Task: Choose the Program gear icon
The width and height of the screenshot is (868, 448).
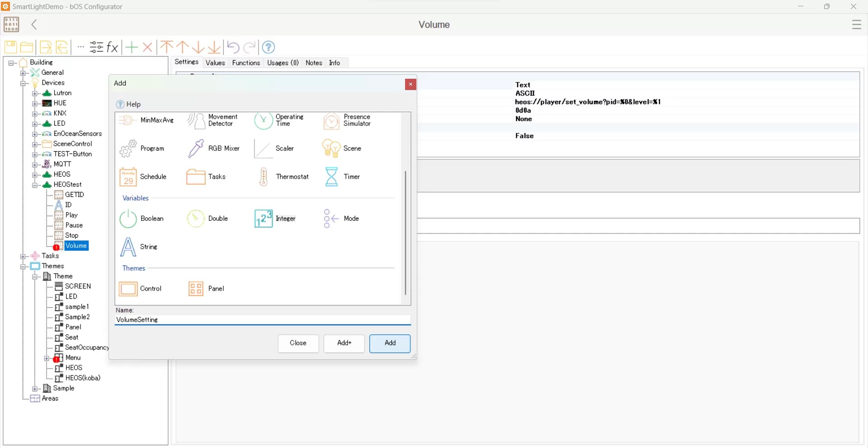Action: coord(128,148)
